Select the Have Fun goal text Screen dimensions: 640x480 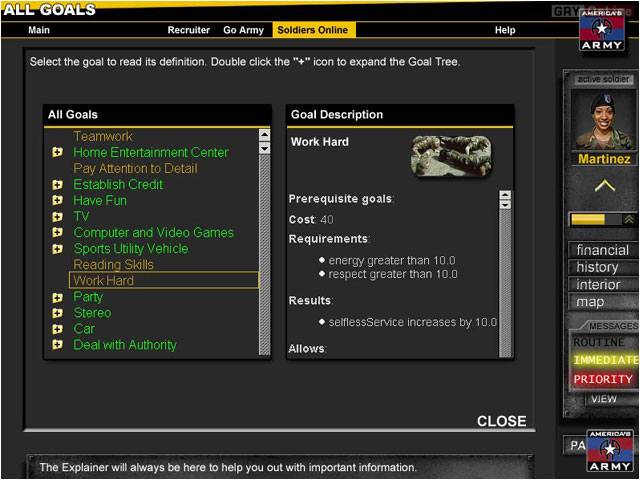[x=100, y=200]
